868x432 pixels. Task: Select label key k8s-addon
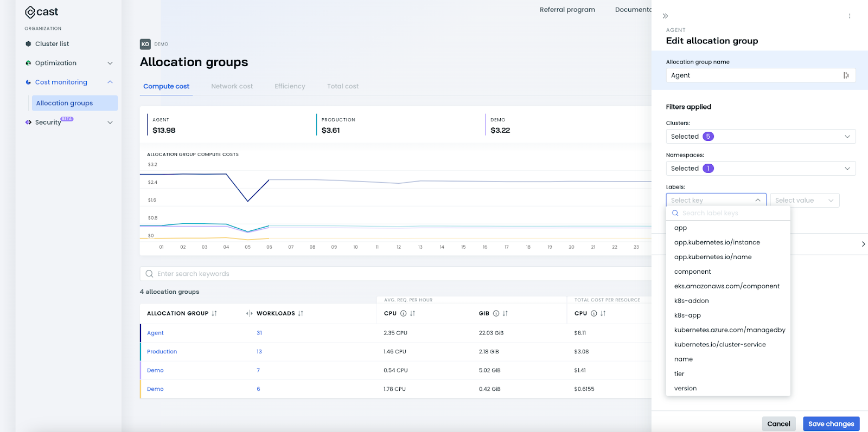[x=728, y=301]
